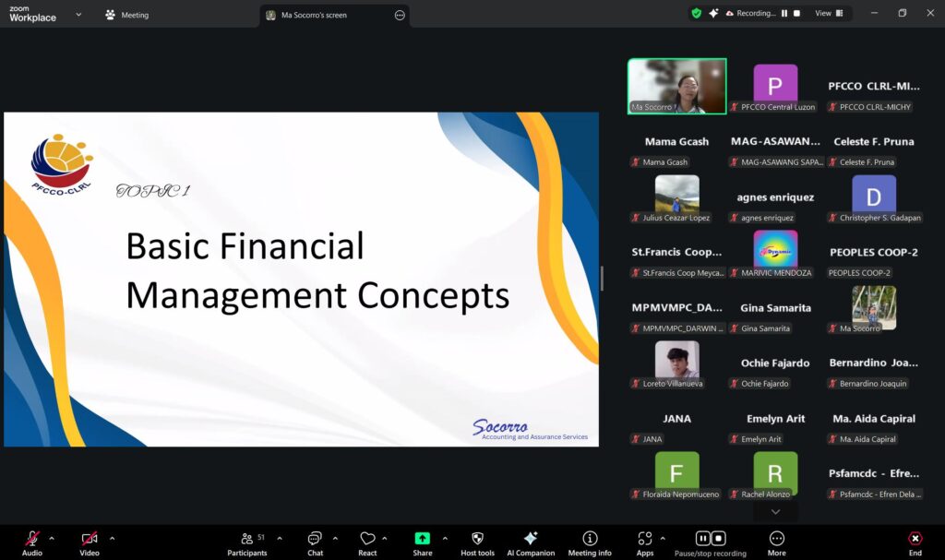Open the Chat panel
The image size is (945, 560).
[315, 540]
